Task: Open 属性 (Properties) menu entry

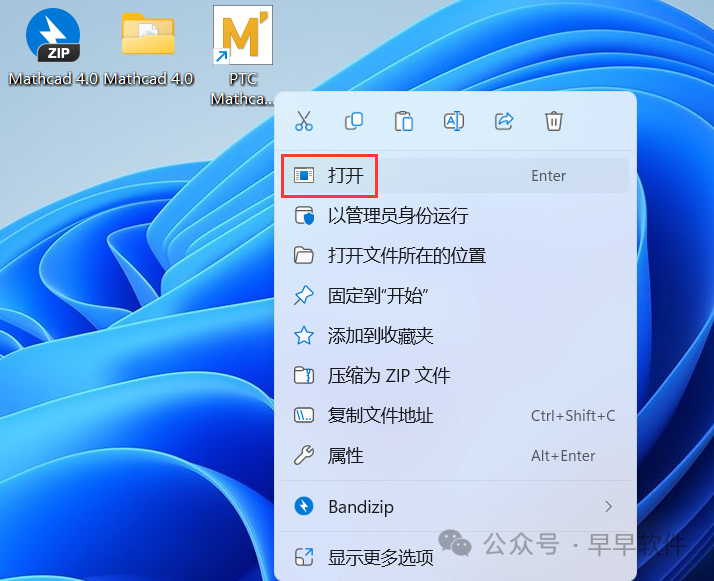Action: pyautogui.click(x=455, y=456)
